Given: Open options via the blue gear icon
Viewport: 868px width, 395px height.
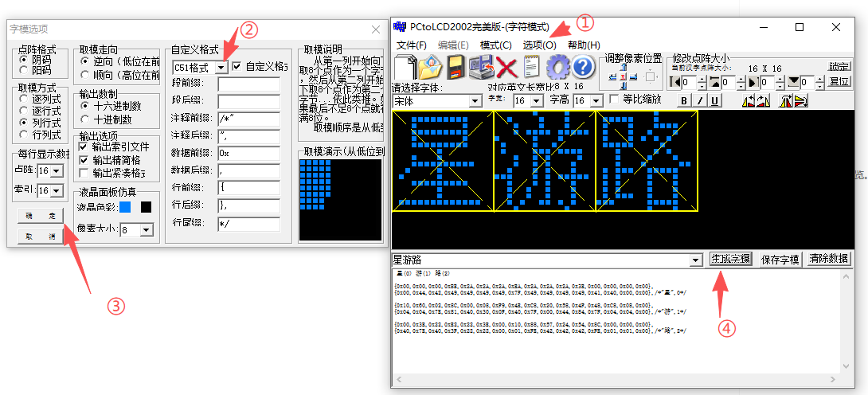Looking at the screenshot, I should click(557, 68).
